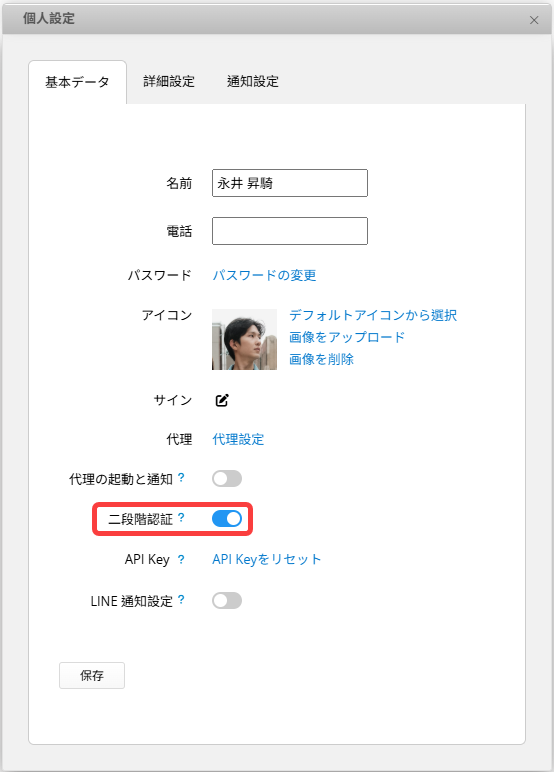Click the 電話 input field
The image size is (554, 772).
(x=290, y=231)
